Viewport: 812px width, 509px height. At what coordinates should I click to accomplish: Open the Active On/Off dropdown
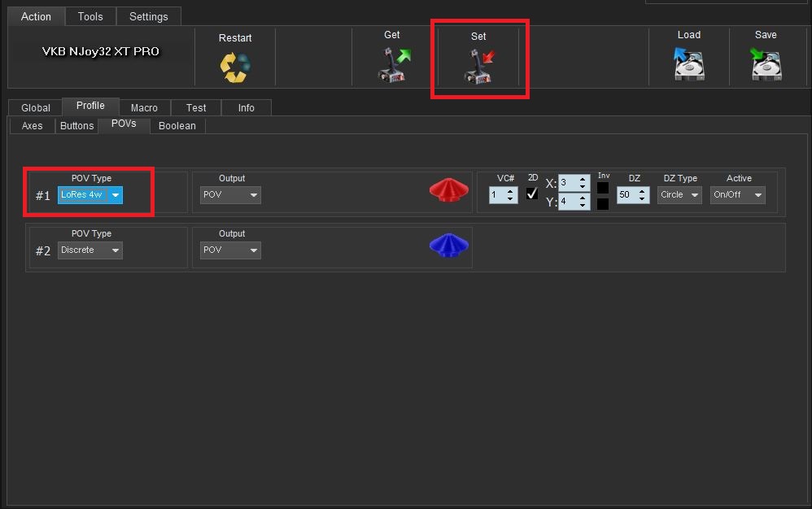click(x=737, y=195)
